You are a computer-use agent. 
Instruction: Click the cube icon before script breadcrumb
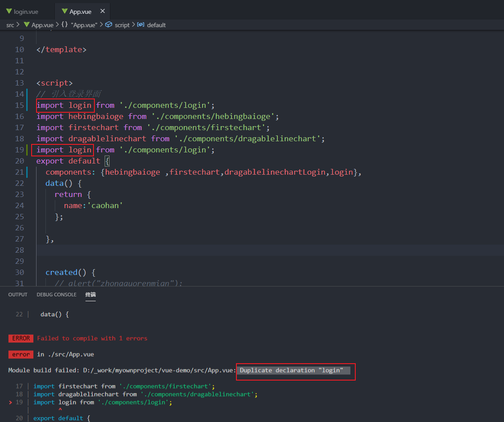coord(109,25)
